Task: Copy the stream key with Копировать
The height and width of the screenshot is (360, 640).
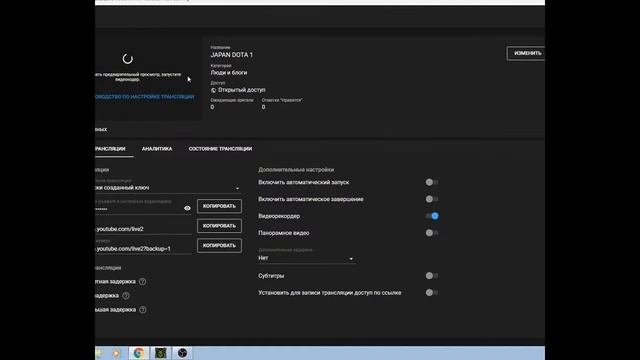Action: click(x=219, y=206)
